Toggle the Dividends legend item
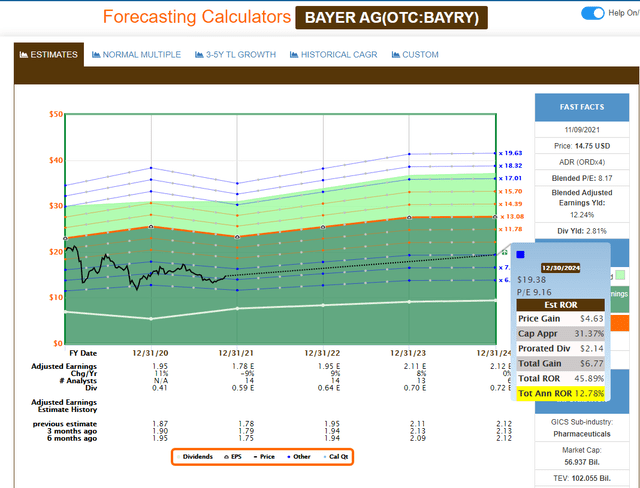The height and width of the screenshot is (488, 640). tap(195, 457)
